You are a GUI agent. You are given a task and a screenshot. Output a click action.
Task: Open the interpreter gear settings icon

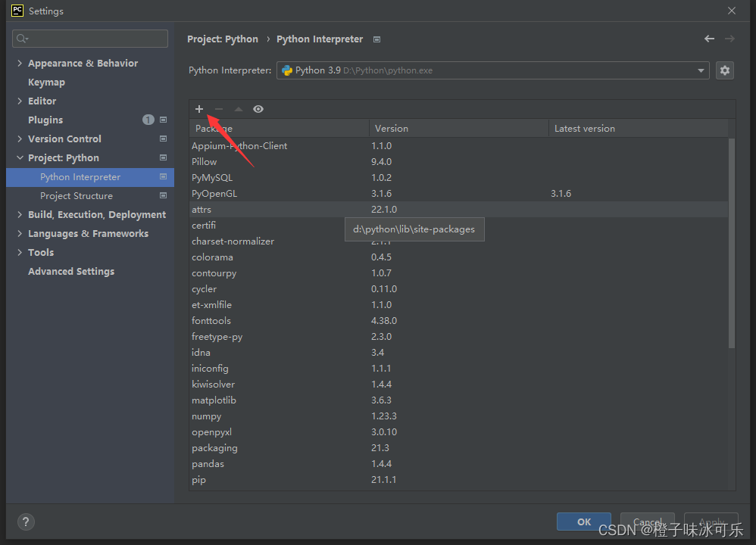tap(725, 70)
